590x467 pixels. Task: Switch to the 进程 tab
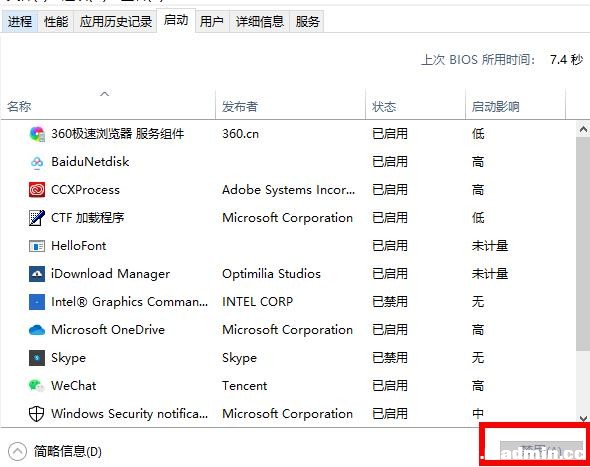click(20, 21)
